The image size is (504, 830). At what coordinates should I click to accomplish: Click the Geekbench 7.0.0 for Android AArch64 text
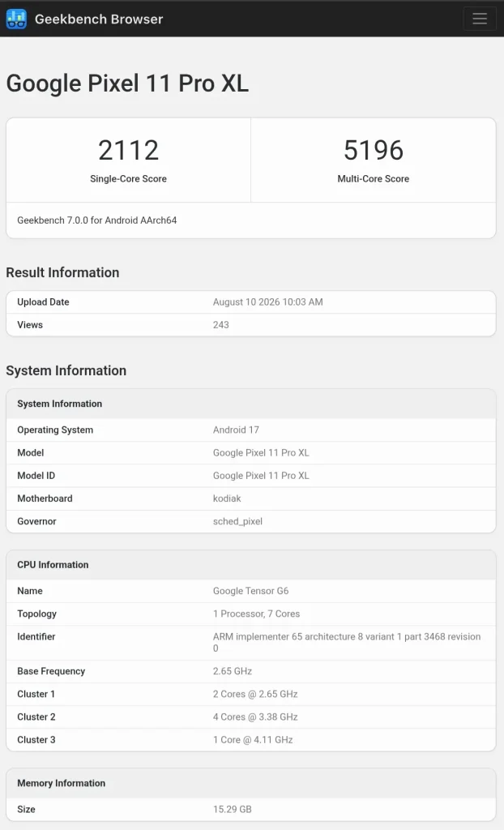97,220
